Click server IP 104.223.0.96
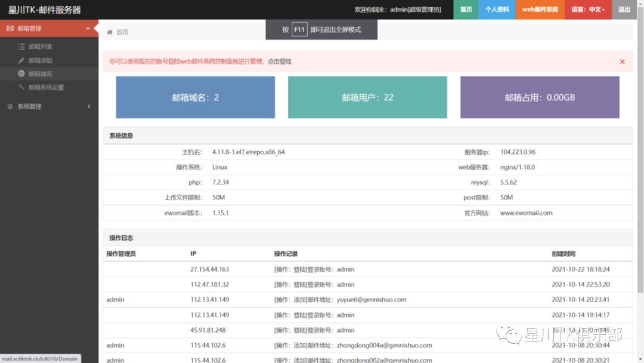The width and height of the screenshot is (644, 363). (x=518, y=152)
